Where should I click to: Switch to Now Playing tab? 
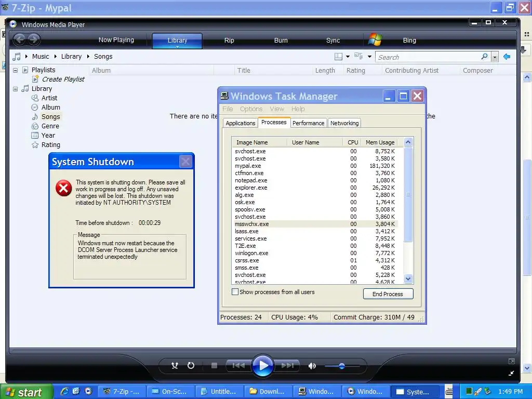tap(116, 40)
